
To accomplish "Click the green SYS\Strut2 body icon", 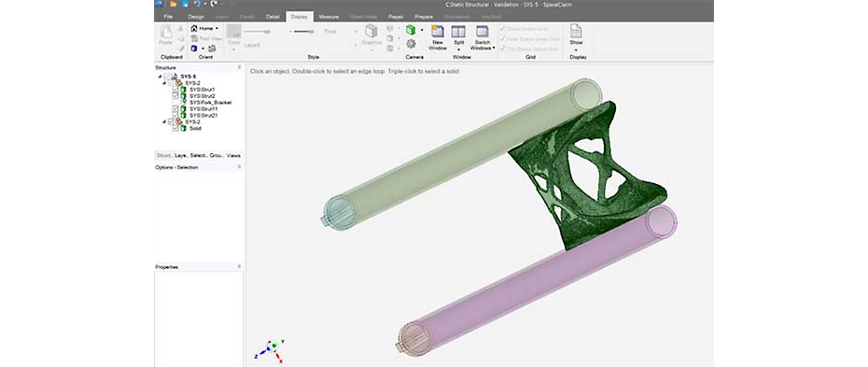I will (x=183, y=96).
